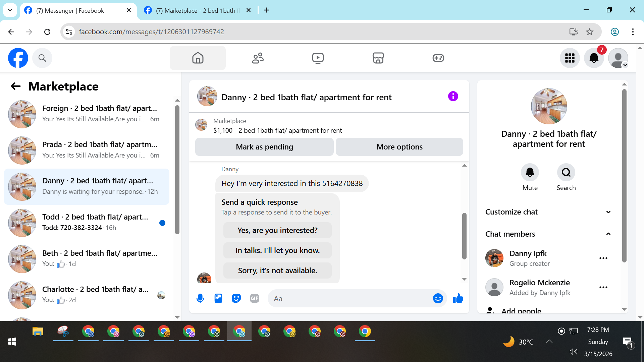
Task: Open listing thumbnail in Marketplace banner
Action: (x=201, y=125)
